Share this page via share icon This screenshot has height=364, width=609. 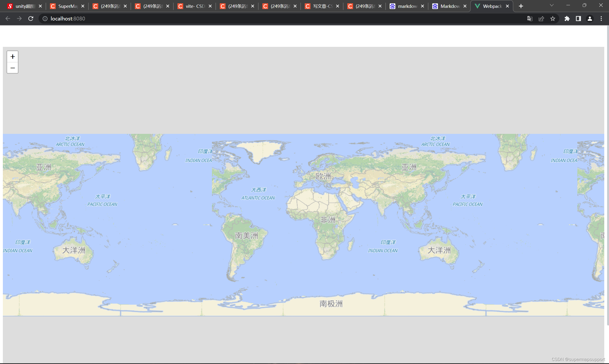(541, 19)
